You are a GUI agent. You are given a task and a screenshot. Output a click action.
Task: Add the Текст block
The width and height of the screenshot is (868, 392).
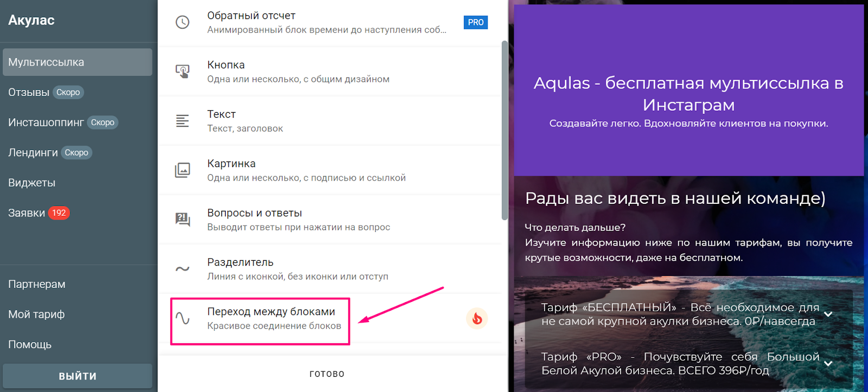click(x=329, y=121)
